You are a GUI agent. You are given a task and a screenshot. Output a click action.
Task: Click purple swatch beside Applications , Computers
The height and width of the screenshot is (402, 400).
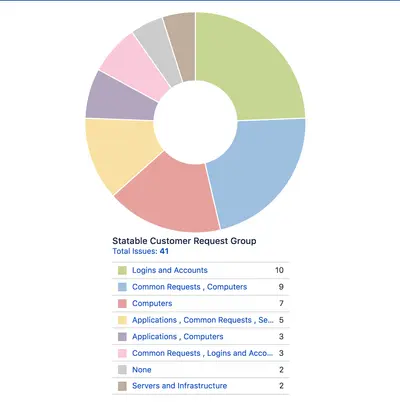[122, 337]
